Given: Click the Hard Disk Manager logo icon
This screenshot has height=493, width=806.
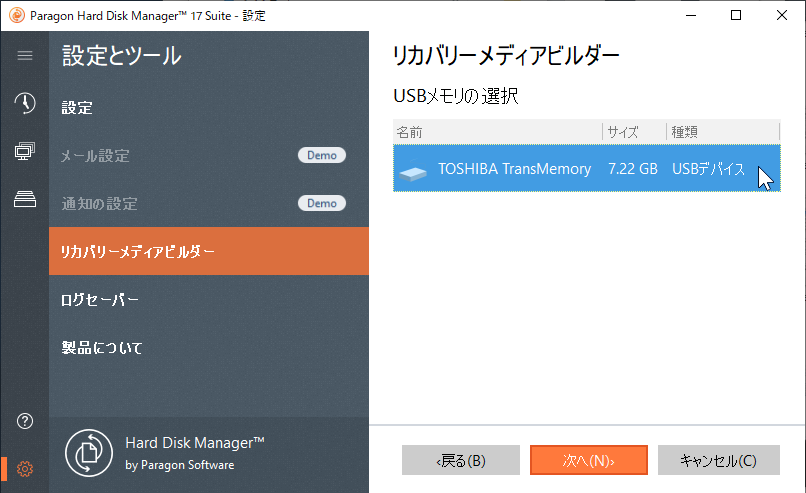Looking at the screenshot, I should (89, 452).
